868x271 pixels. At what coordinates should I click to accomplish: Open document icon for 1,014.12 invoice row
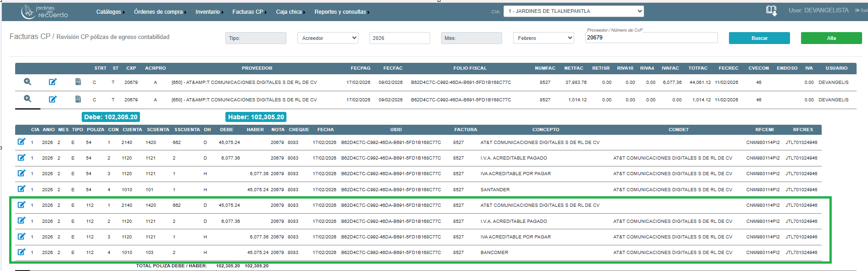click(78, 99)
